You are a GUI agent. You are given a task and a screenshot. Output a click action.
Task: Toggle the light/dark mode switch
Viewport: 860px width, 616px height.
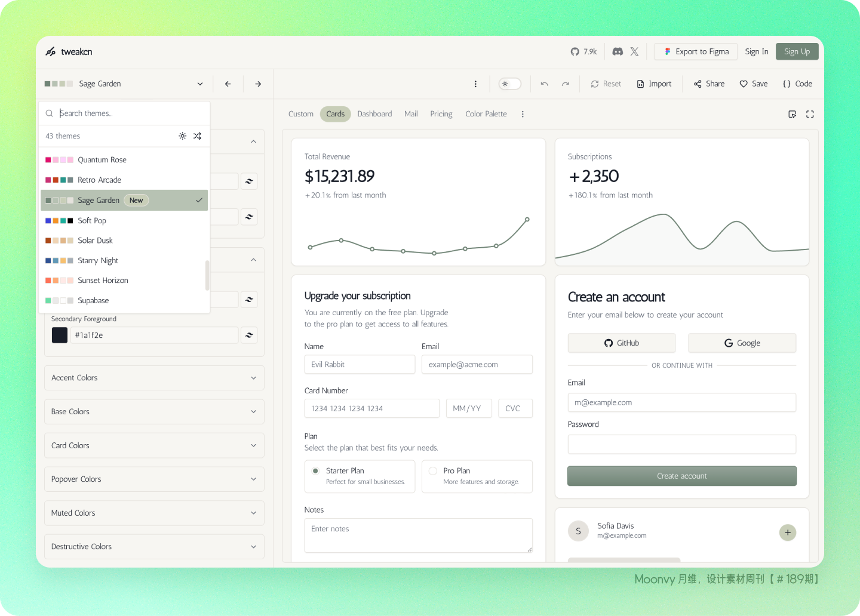510,84
